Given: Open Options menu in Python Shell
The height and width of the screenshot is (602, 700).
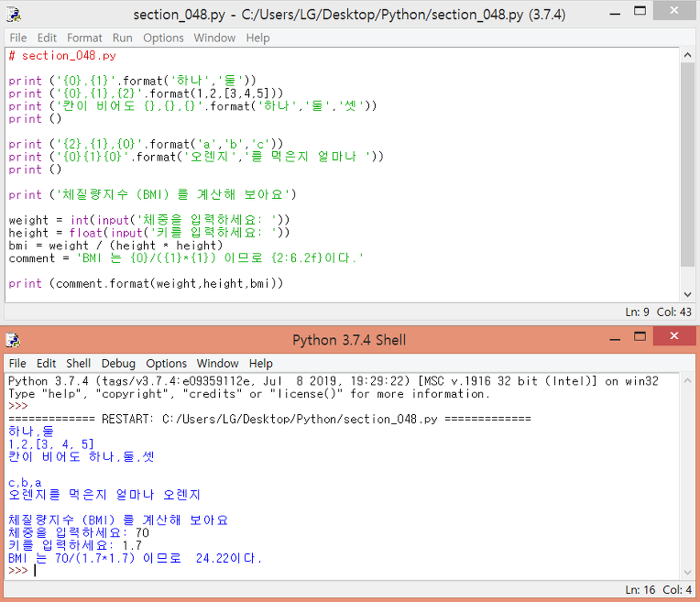Looking at the screenshot, I should click(x=167, y=364).
